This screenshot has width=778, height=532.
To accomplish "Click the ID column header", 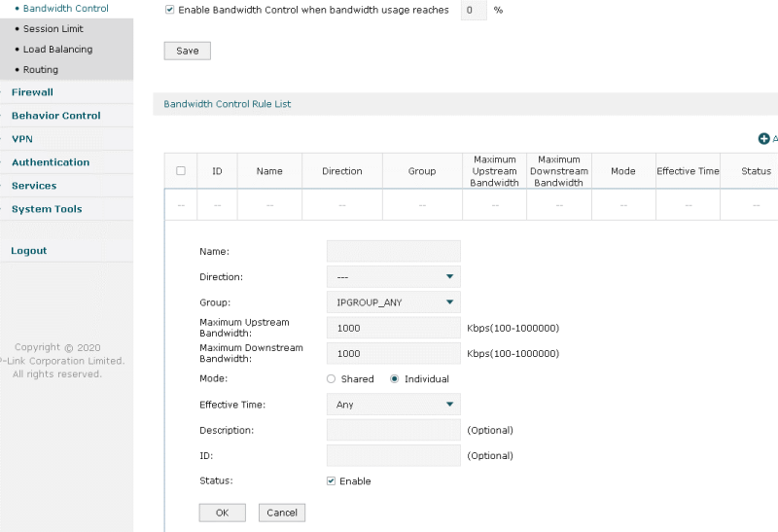I will (217, 171).
